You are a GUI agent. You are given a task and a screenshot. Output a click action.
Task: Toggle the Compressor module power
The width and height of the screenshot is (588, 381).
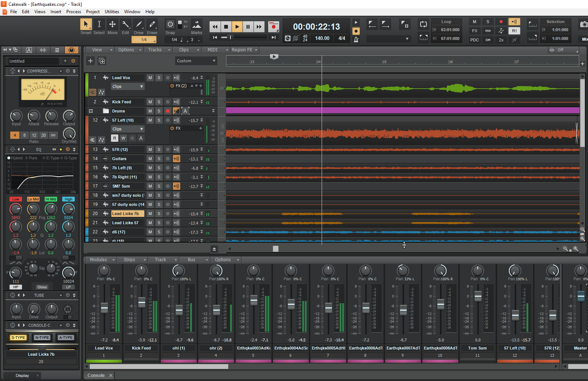click(68, 71)
